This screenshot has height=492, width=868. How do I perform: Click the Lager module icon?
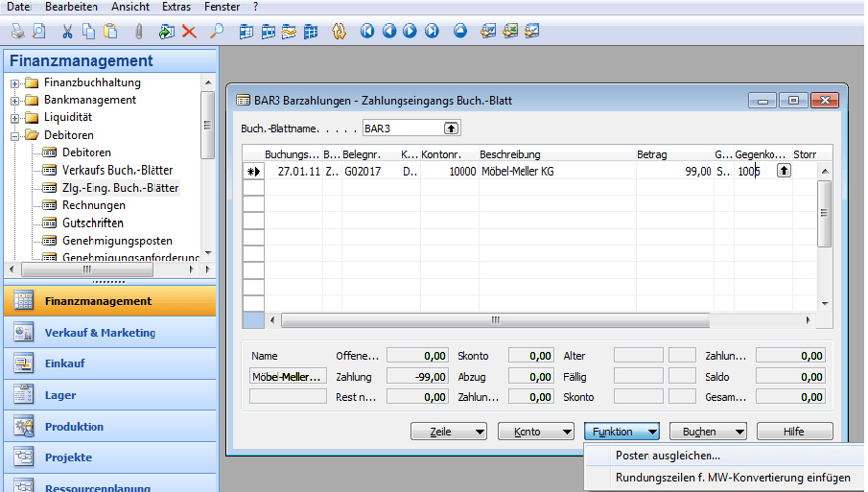[x=24, y=395]
